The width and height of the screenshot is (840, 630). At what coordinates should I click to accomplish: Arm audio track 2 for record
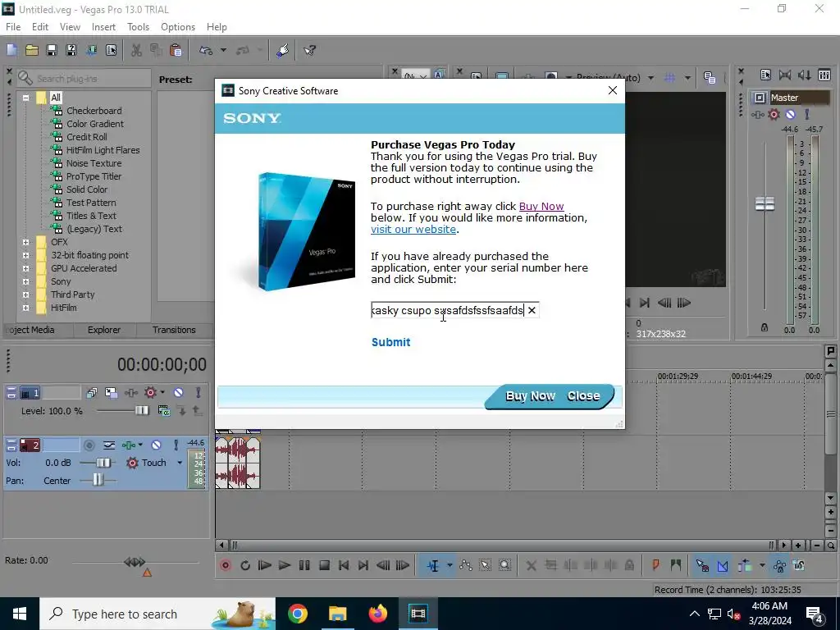click(89, 445)
